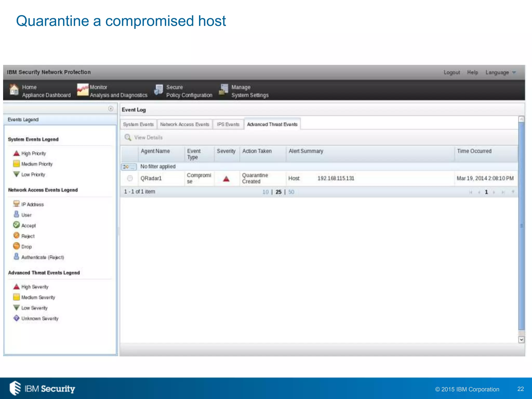Image resolution: width=532 pixels, height=399 pixels.
Task: Open the Monitor chart icon
Action: tap(83, 90)
